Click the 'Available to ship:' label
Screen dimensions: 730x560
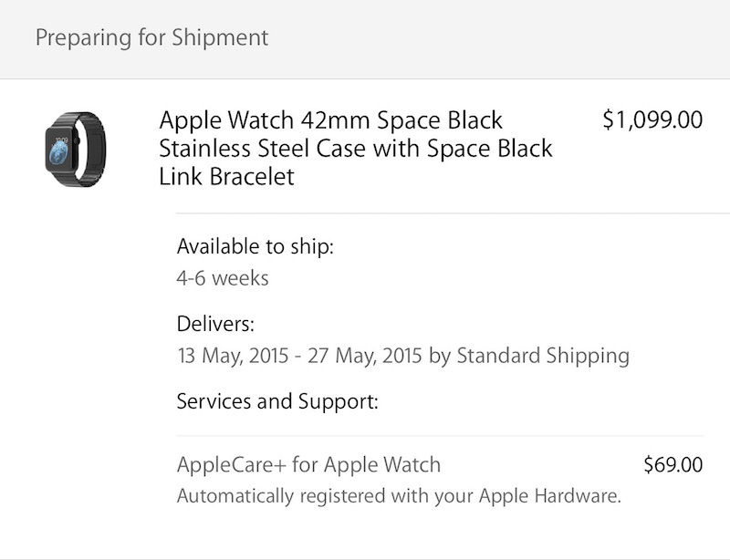[255, 246]
